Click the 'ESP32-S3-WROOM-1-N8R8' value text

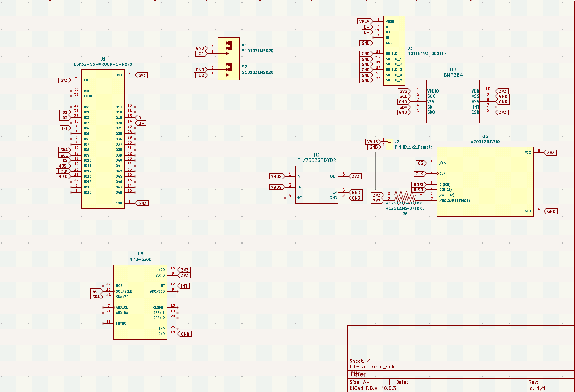[x=103, y=64]
